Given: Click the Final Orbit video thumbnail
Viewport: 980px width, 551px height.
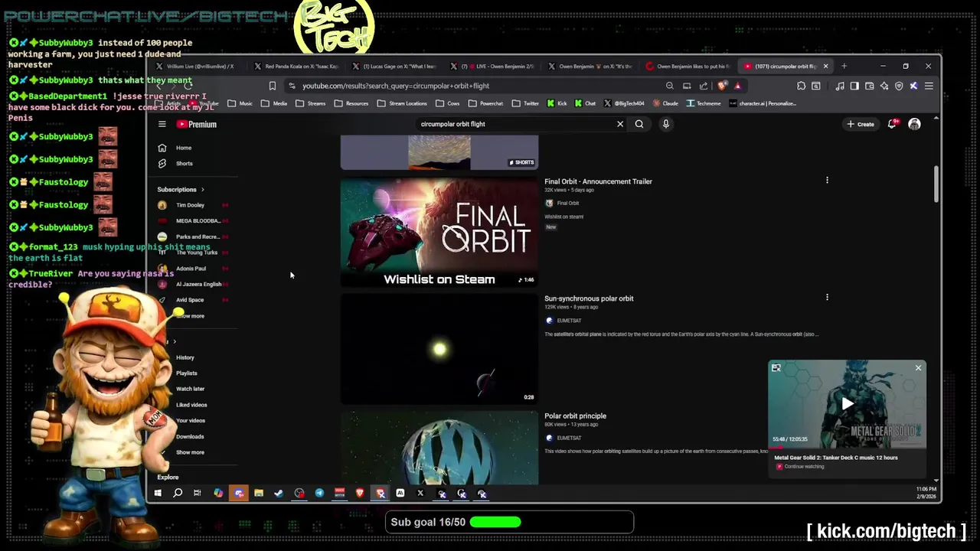Looking at the screenshot, I should tap(439, 233).
